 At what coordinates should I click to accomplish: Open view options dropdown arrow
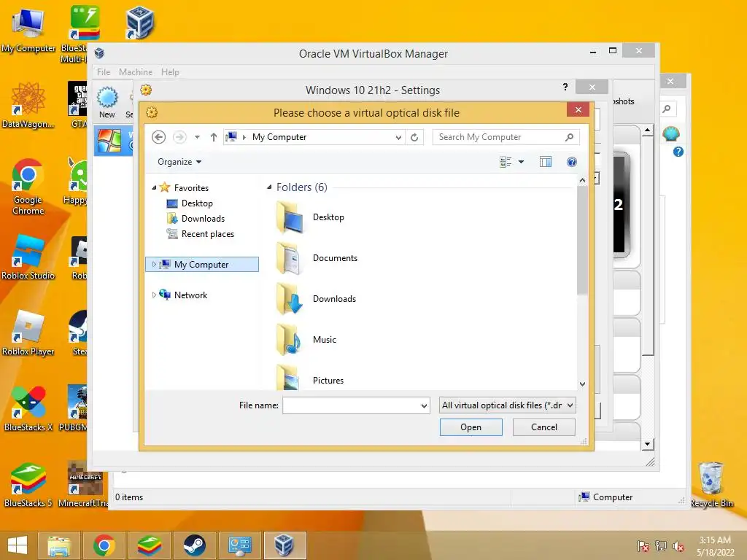(x=521, y=162)
